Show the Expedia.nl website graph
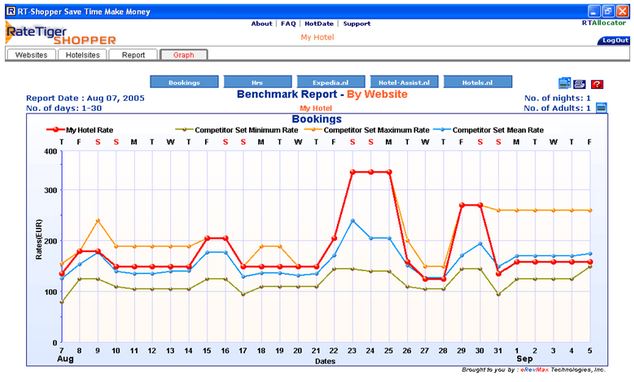634x382 pixels. tap(331, 82)
